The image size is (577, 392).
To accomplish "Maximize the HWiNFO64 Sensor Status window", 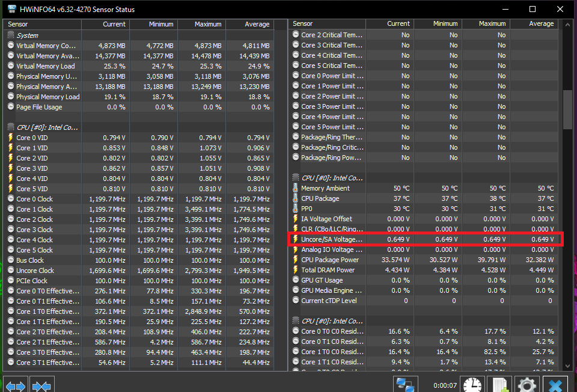I will pos(533,9).
